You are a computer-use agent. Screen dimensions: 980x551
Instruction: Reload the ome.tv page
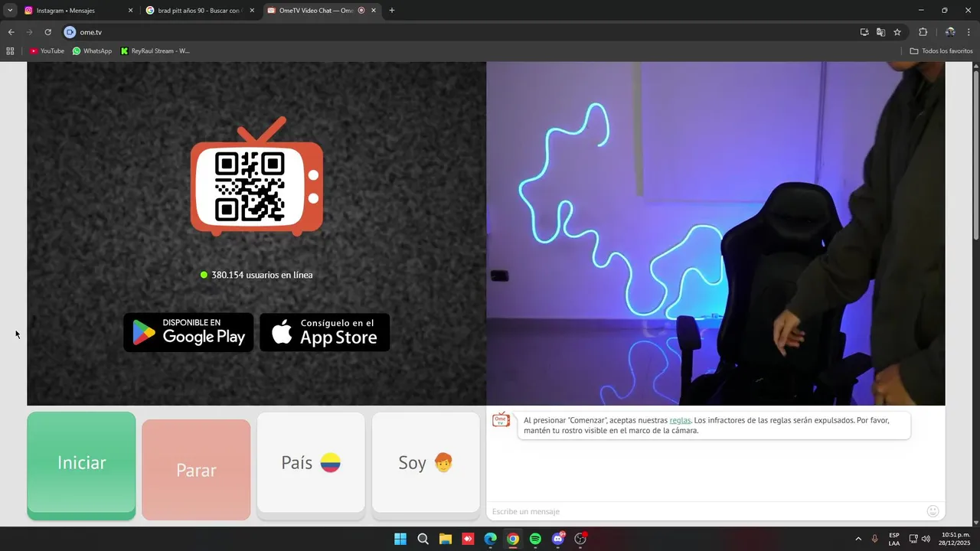pyautogui.click(x=47, y=32)
